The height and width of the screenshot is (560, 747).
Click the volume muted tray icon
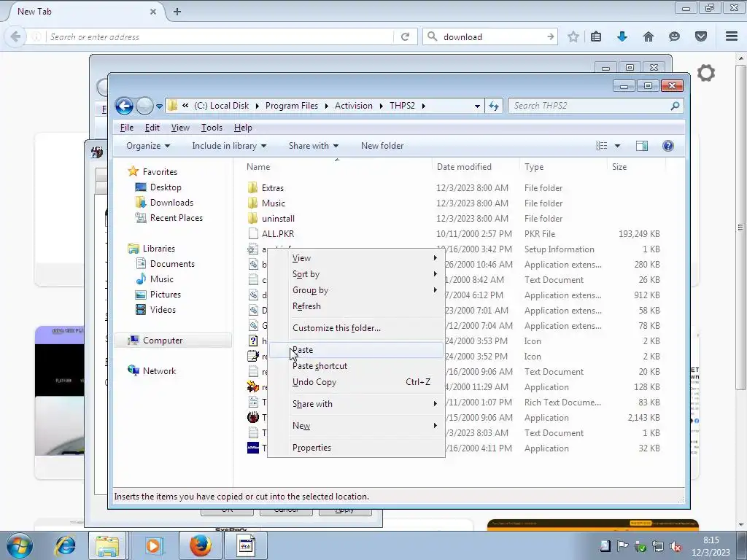pyautogui.click(x=675, y=546)
